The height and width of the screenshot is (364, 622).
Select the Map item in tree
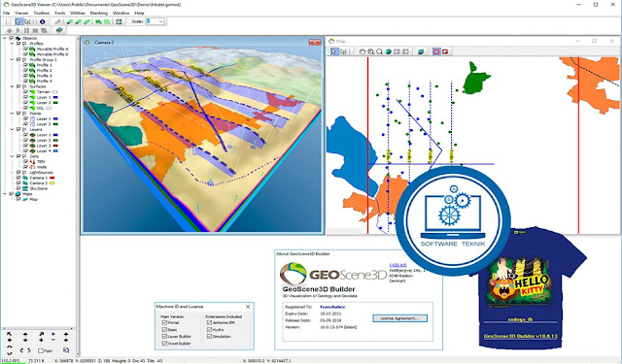pos(34,199)
